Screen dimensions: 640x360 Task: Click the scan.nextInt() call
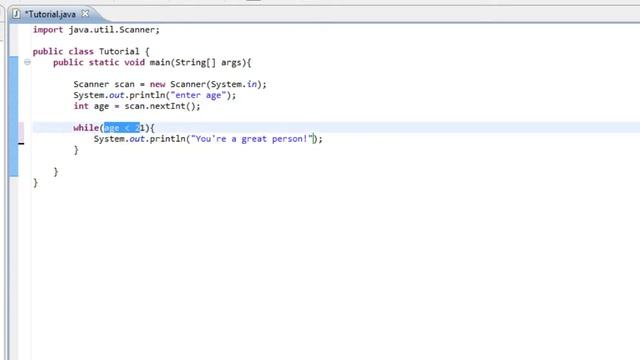click(x=160, y=107)
